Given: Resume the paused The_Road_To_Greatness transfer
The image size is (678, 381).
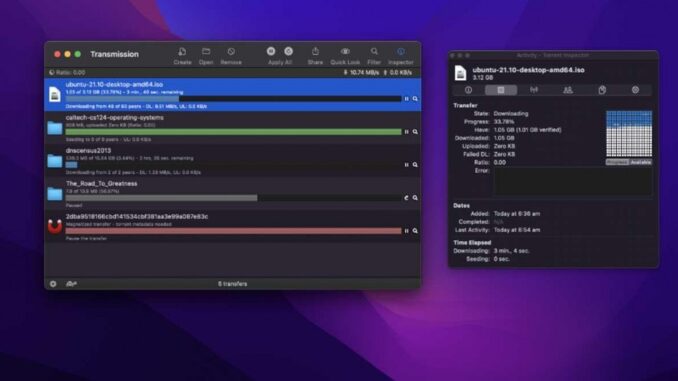Looking at the screenshot, I should pyautogui.click(x=406, y=198).
